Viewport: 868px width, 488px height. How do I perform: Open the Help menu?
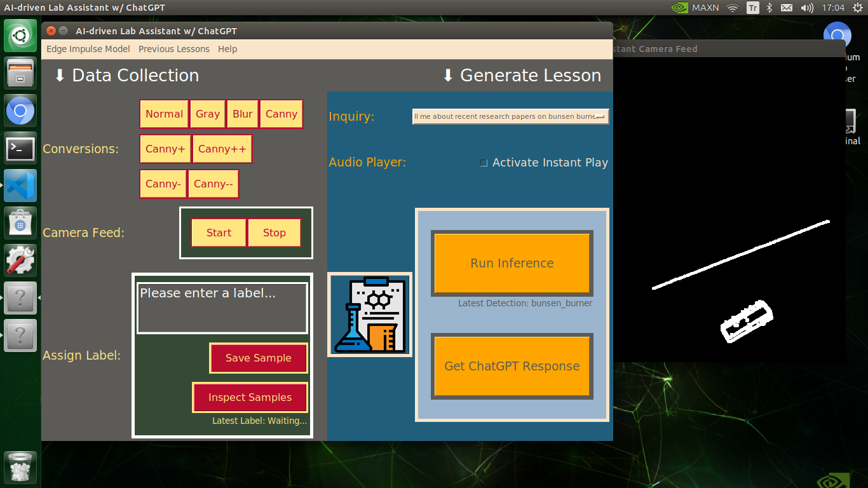[227, 49]
